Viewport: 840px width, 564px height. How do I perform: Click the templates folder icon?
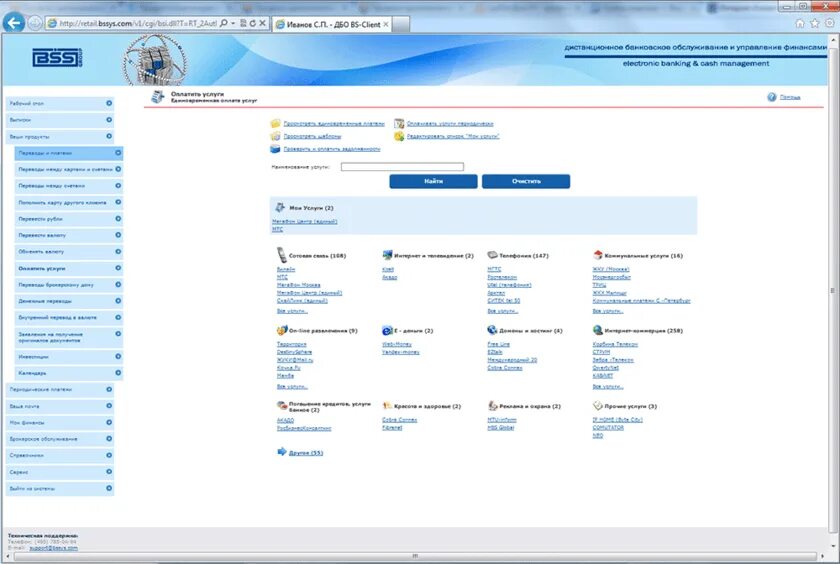(275, 136)
